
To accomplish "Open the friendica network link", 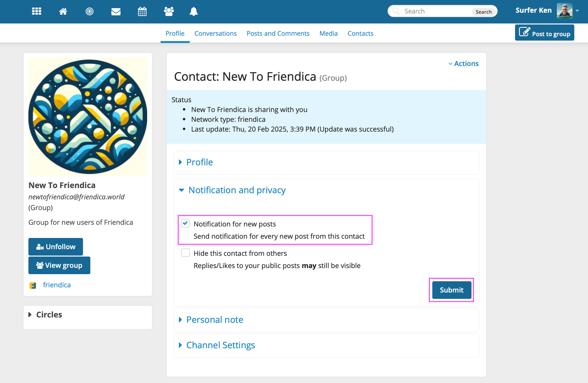I will 57,285.
